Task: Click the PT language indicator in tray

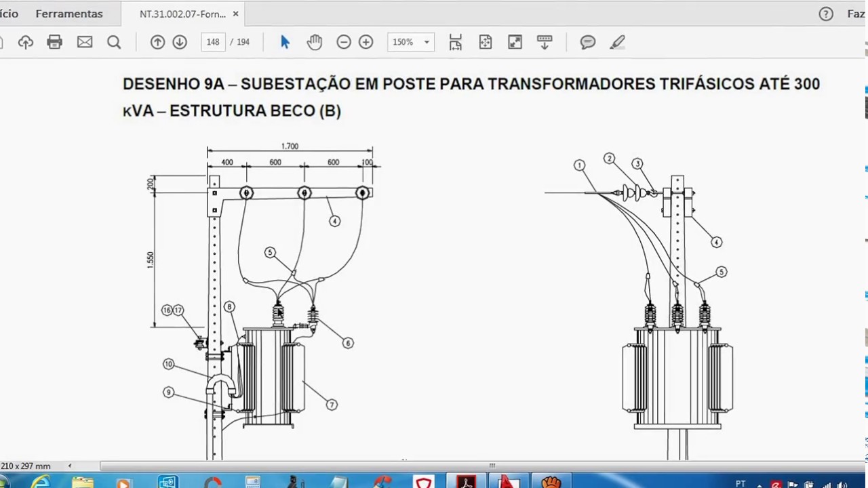Action: pyautogui.click(x=741, y=483)
